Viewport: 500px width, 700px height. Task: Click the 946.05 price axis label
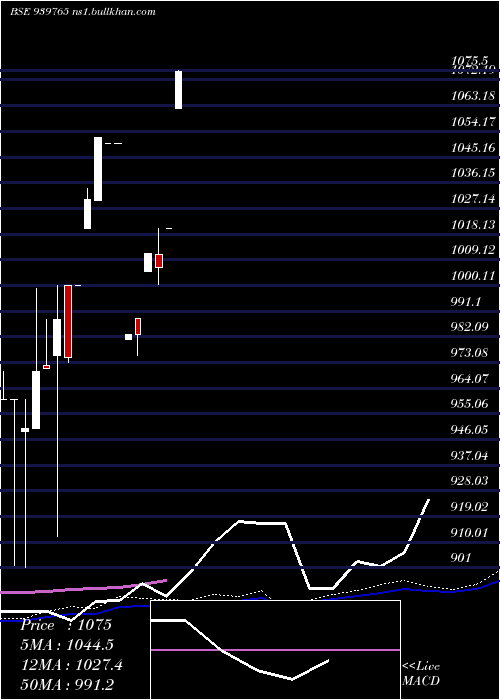tap(469, 429)
